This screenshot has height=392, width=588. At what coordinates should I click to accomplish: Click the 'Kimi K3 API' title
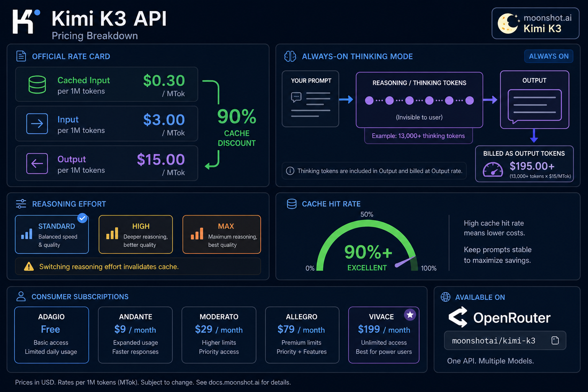(109, 18)
